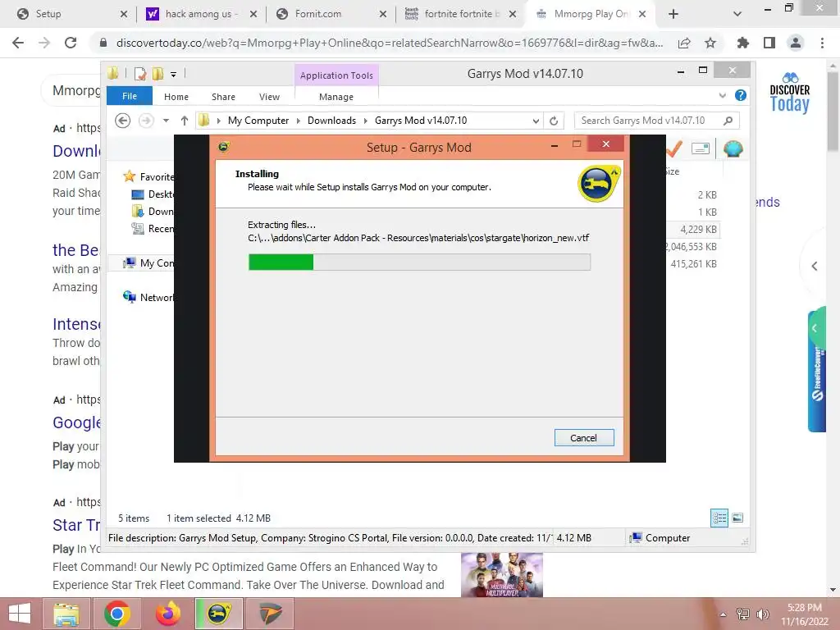This screenshot has height=630, width=840.
Task: Select Favorites in the navigation pane
Action: [x=149, y=176]
